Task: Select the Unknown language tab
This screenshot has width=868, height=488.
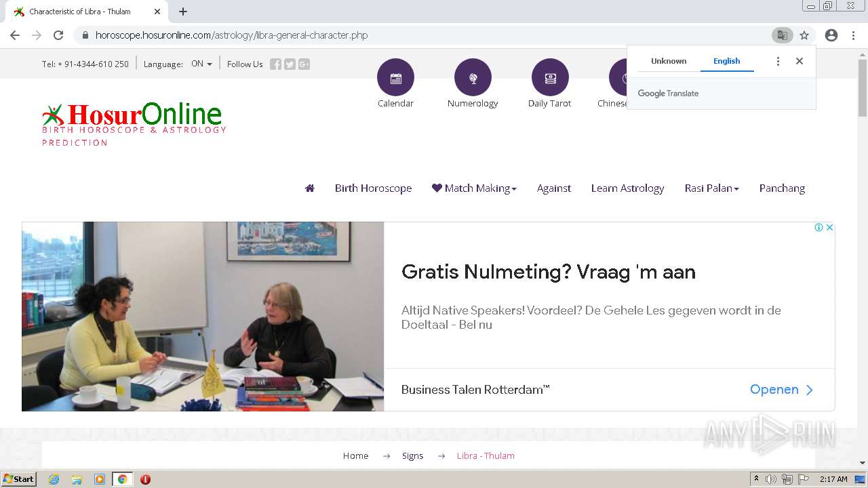Action: coord(669,61)
